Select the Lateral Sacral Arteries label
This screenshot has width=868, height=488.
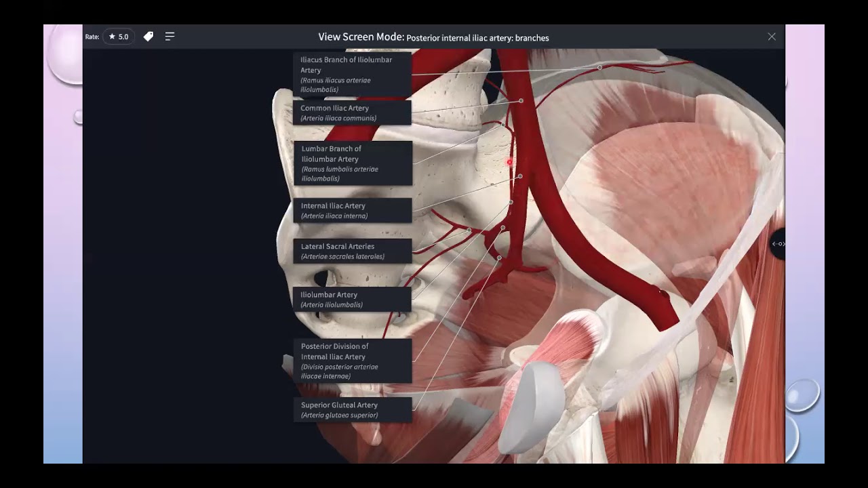click(353, 251)
